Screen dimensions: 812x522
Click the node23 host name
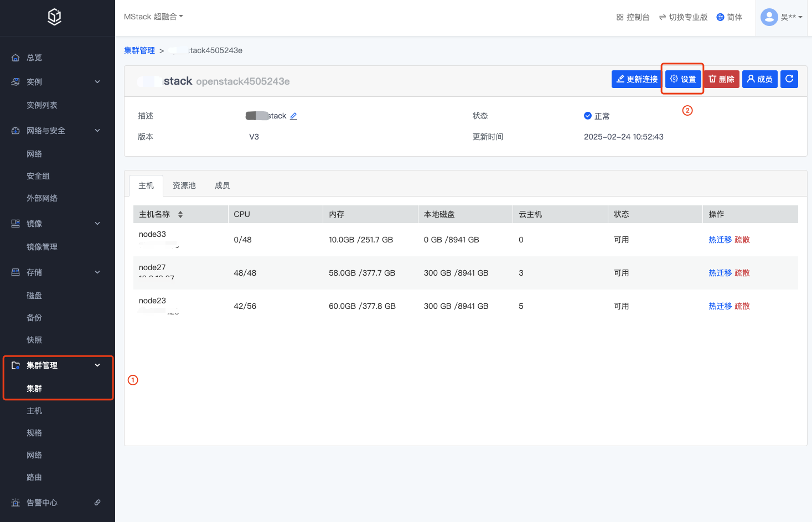[x=152, y=301]
